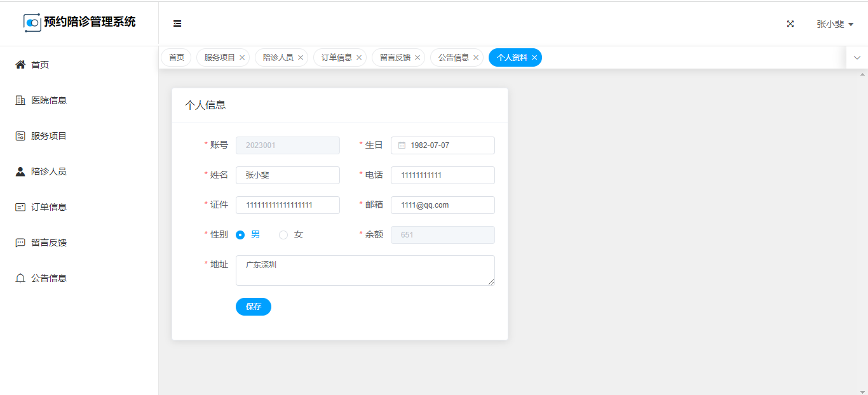Image resolution: width=868 pixels, height=395 pixels.
Task: Click the person icon for 陪诊人员
Action: click(x=20, y=171)
